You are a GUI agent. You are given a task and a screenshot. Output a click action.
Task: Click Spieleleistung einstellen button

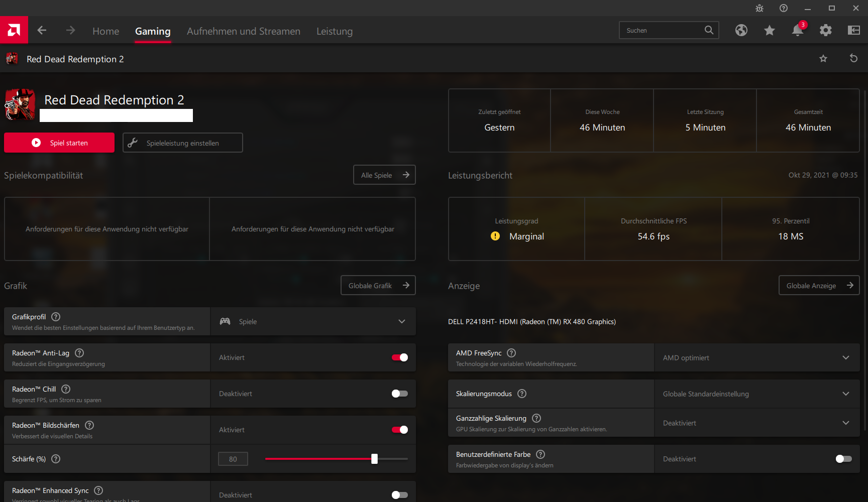[x=183, y=143]
